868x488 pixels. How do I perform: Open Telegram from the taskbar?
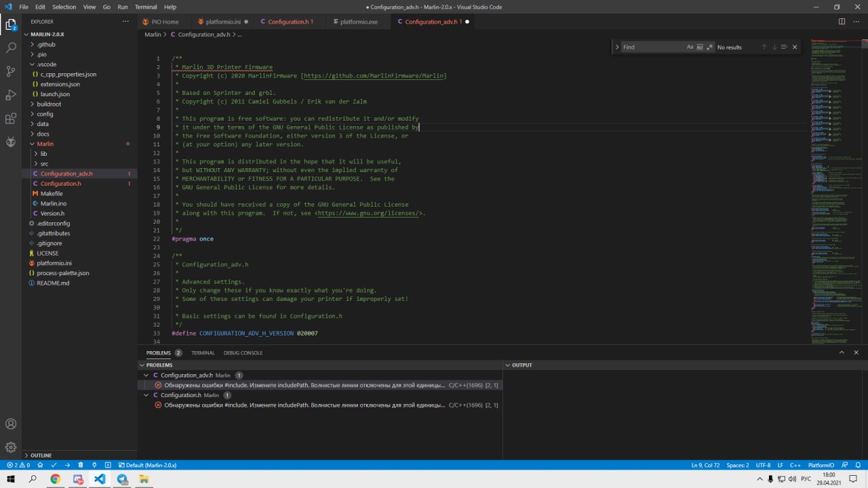(122, 479)
